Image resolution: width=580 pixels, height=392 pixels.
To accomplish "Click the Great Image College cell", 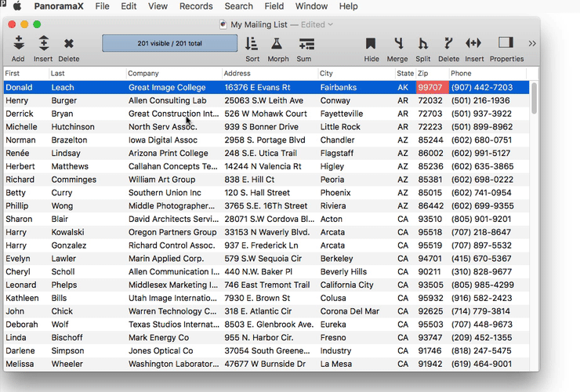I will pyautogui.click(x=167, y=87).
